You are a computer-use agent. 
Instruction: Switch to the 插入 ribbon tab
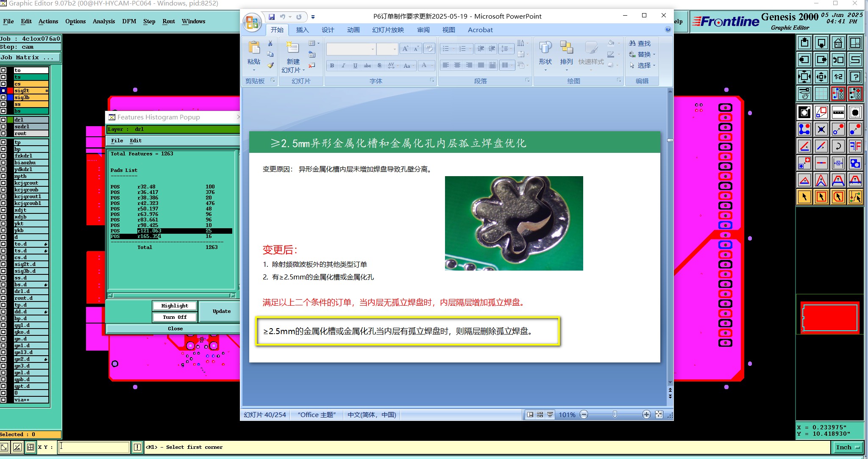(x=302, y=30)
